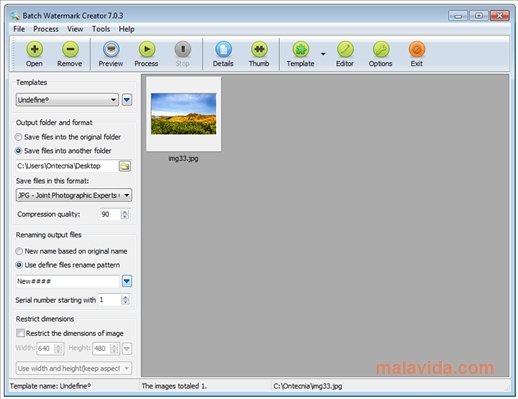This screenshot has height=399, width=518.
Task: Open dimension presets arrow next to Height
Action: pos(127,349)
